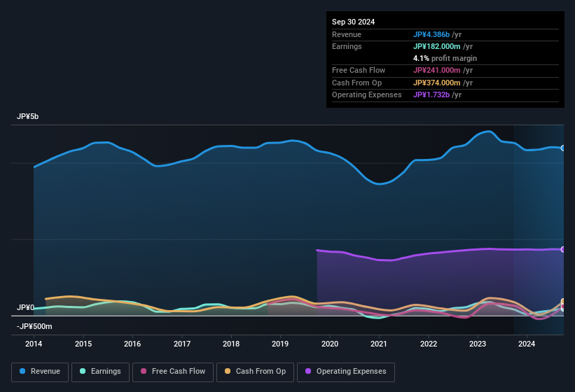
Task: Click the Revenue line endpoint marker
Action: [563, 148]
